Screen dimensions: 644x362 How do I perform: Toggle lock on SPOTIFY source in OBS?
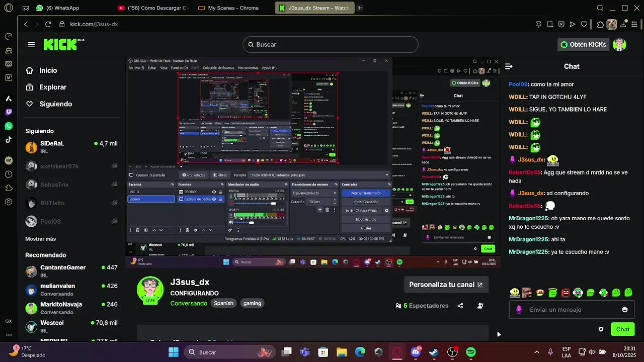(220, 192)
